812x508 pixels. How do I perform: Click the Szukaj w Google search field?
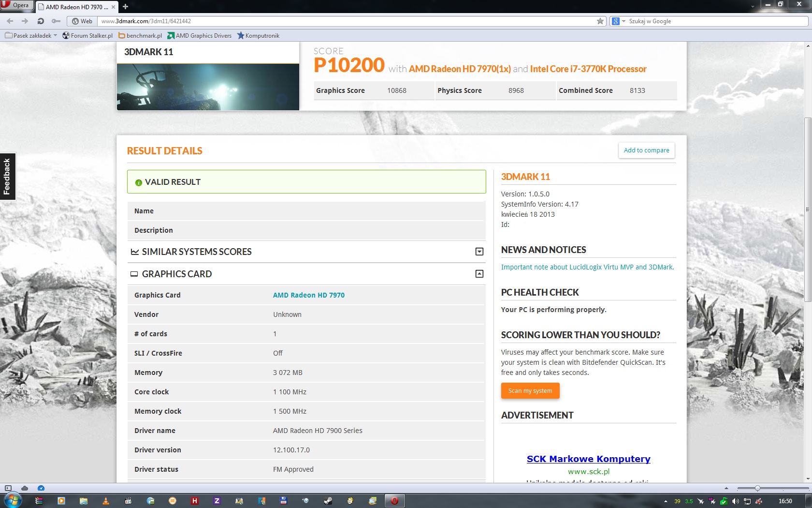[717, 21]
